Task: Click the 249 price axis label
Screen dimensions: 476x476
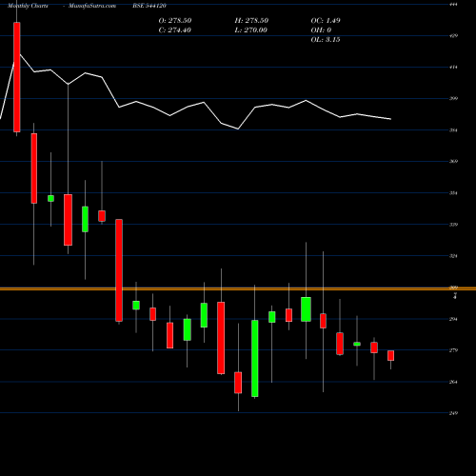Action: [453, 413]
